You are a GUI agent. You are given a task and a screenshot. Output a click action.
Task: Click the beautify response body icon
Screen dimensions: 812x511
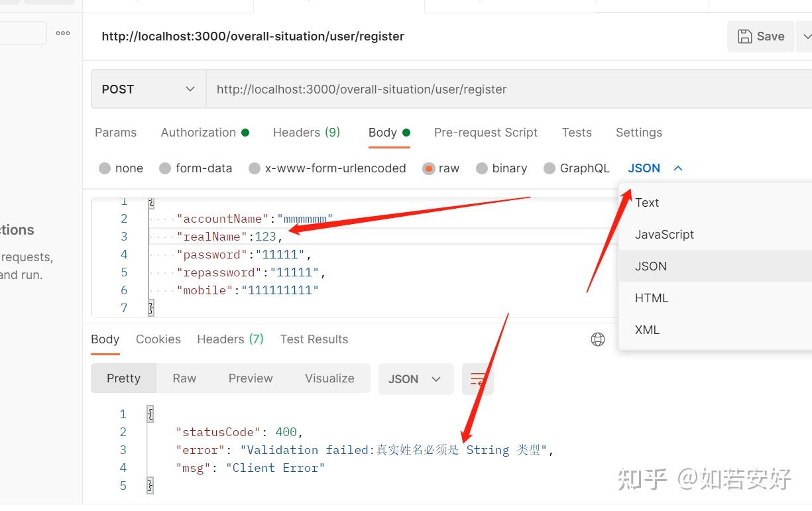pos(477,378)
